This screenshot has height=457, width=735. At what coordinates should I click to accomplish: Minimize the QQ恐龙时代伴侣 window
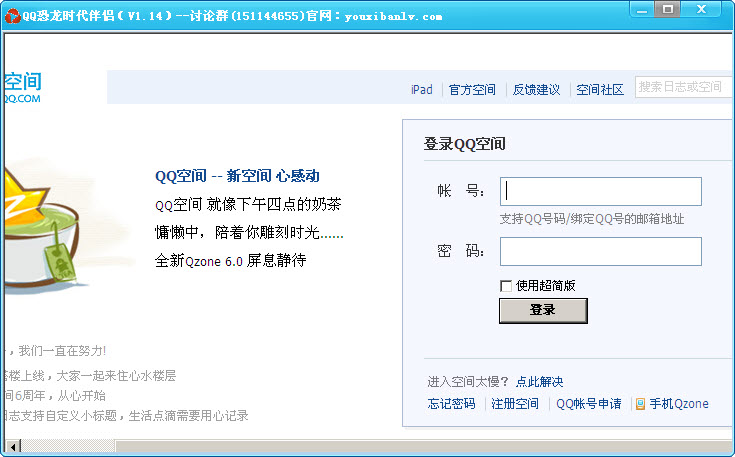tap(642, 9)
